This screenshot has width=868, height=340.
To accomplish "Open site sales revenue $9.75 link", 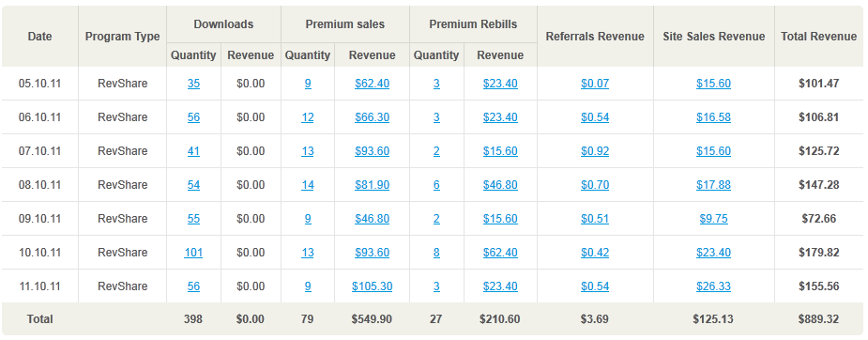I will 713,219.
